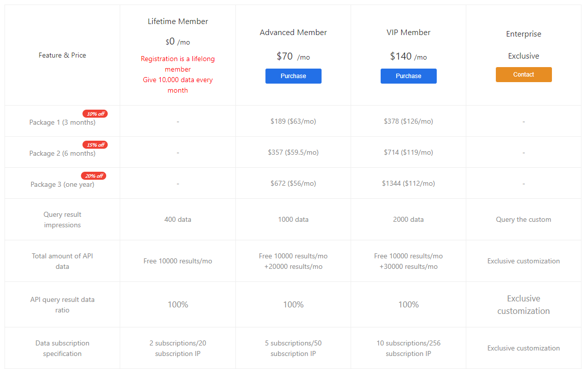Click the 400 data cell for Lifetime Member

pos(178,219)
